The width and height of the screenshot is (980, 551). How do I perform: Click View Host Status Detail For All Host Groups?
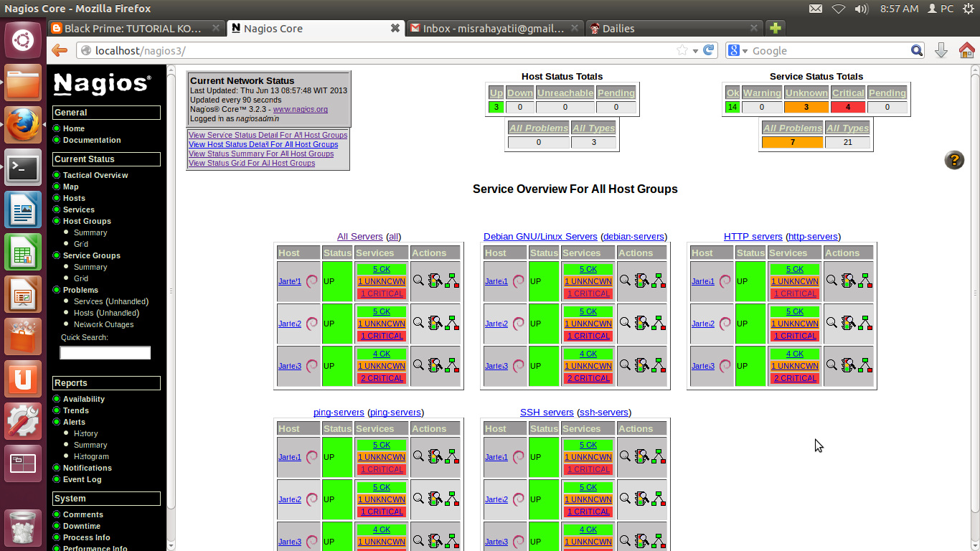click(263, 144)
